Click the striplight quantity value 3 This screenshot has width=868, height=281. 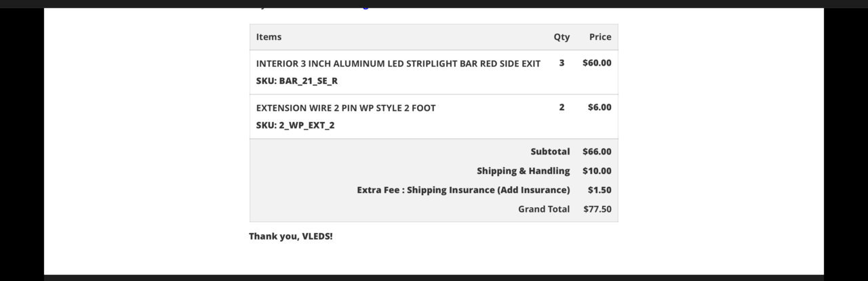(x=561, y=62)
